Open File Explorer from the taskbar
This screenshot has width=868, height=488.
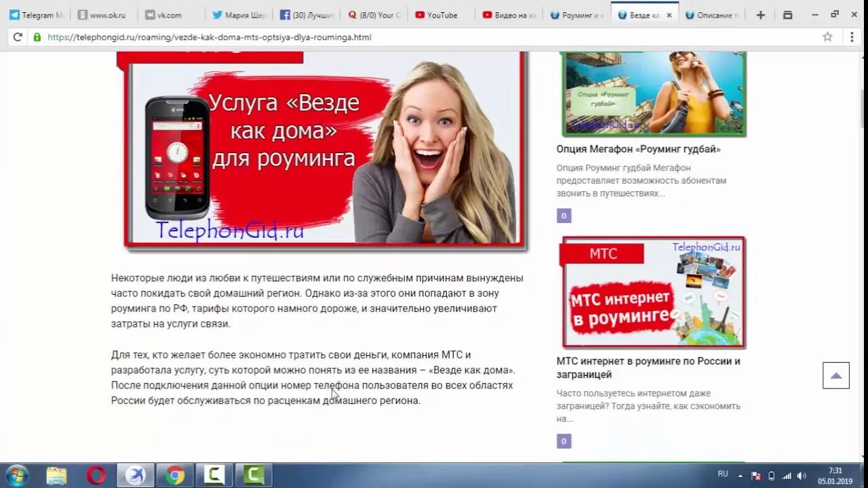point(57,476)
